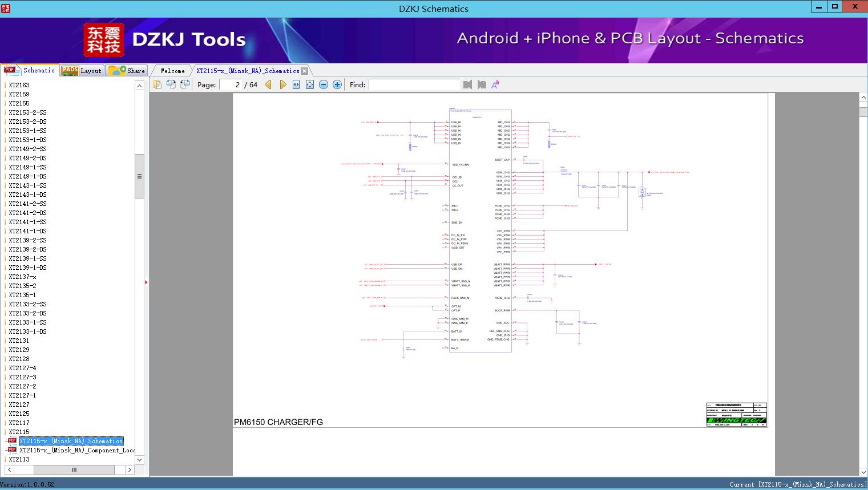Go to the previous page arrow
Image resolution: width=868 pixels, height=490 pixels.
click(x=268, y=84)
